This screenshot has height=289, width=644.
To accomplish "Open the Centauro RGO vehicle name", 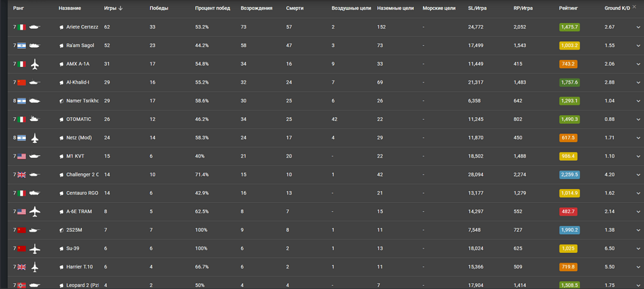I will [x=82, y=193].
